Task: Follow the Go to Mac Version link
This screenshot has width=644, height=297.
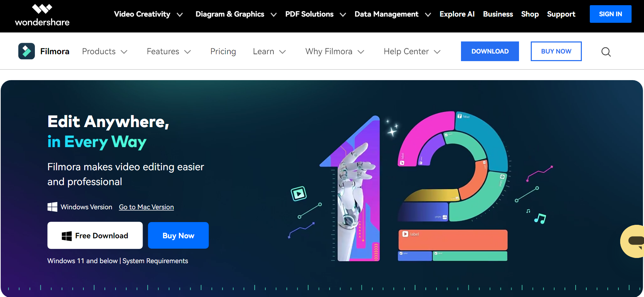Action: pos(146,207)
